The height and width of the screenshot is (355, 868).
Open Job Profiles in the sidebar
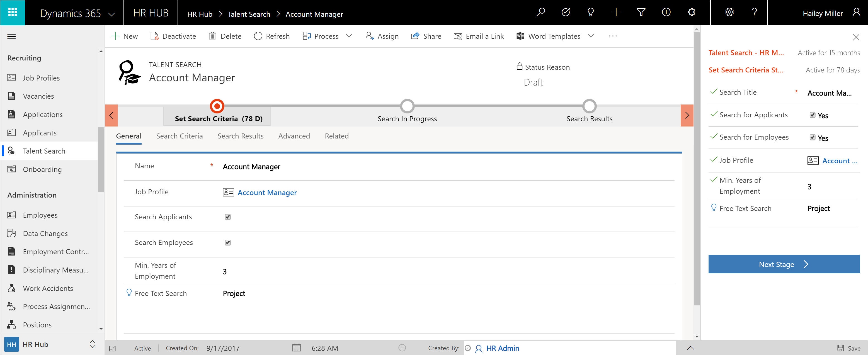click(x=41, y=78)
